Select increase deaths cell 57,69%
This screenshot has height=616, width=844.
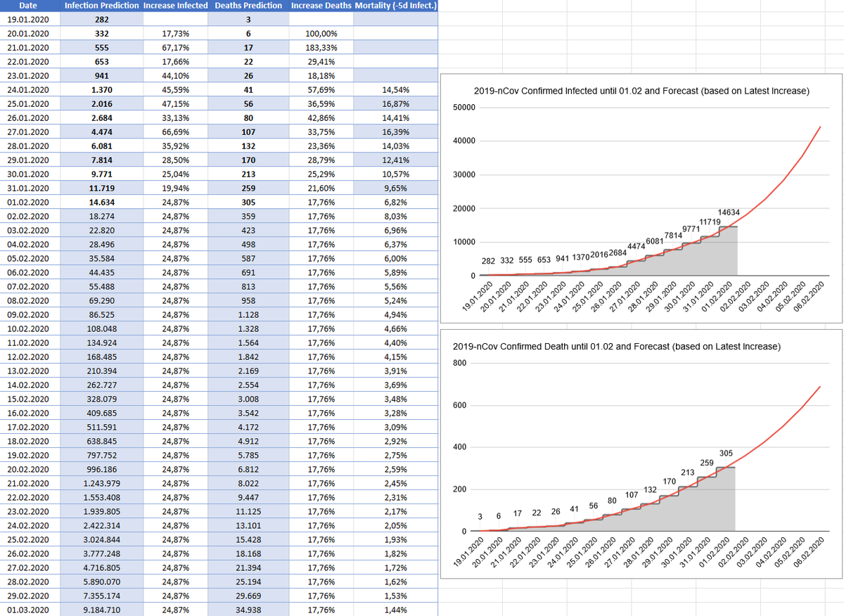pyautogui.click(x=321, y=90)
